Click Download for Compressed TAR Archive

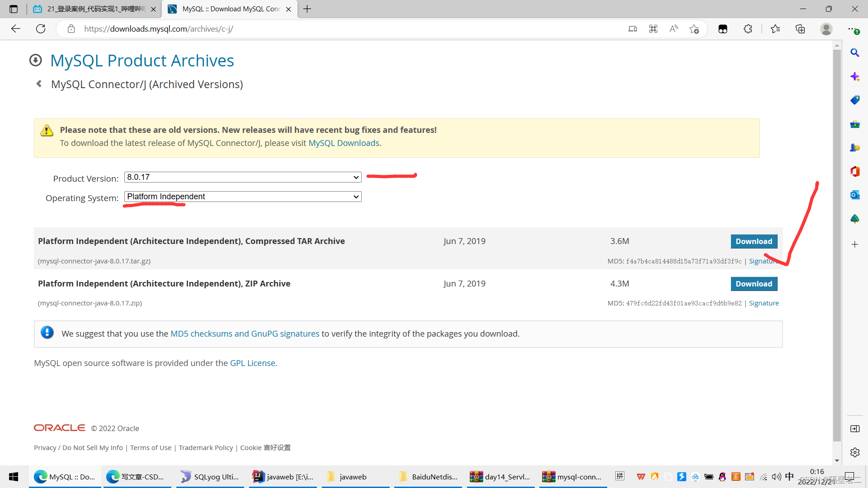754,241
